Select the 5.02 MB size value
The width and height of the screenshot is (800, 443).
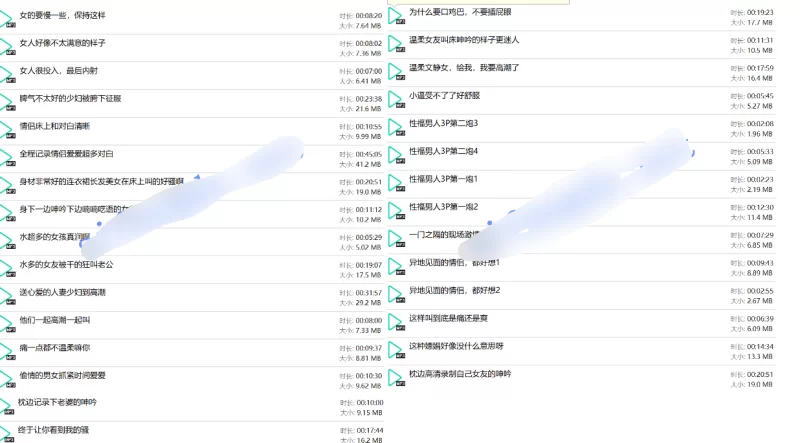[x=368, y=248]
